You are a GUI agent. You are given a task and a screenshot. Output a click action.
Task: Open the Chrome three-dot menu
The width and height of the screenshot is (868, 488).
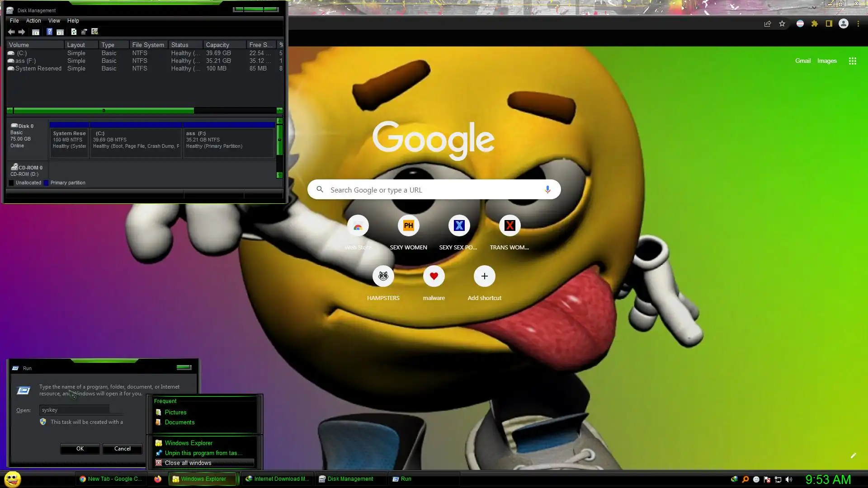pos(858,24)
